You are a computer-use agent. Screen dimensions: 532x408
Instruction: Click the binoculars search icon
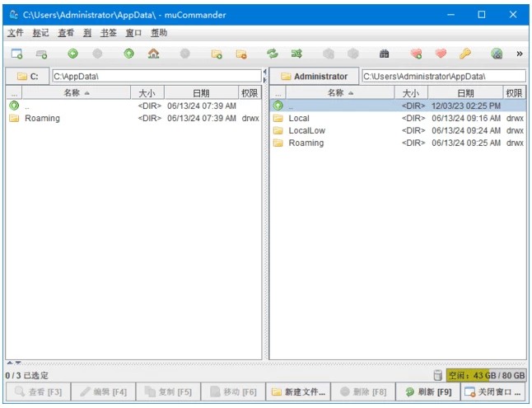pos(384,54)
